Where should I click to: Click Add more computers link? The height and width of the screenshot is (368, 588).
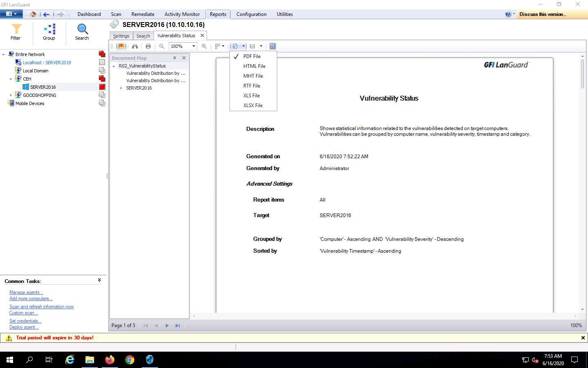tap(31, 298)
